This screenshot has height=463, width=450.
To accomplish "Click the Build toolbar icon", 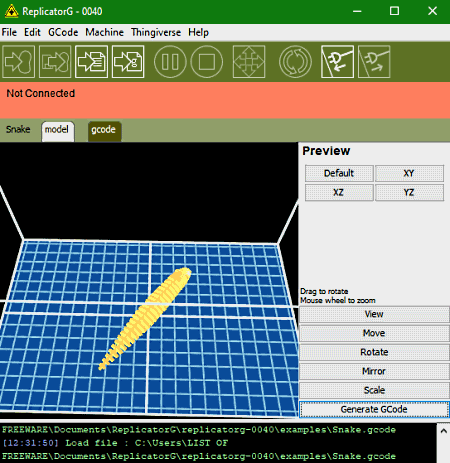I will click(x=19, y=62).
